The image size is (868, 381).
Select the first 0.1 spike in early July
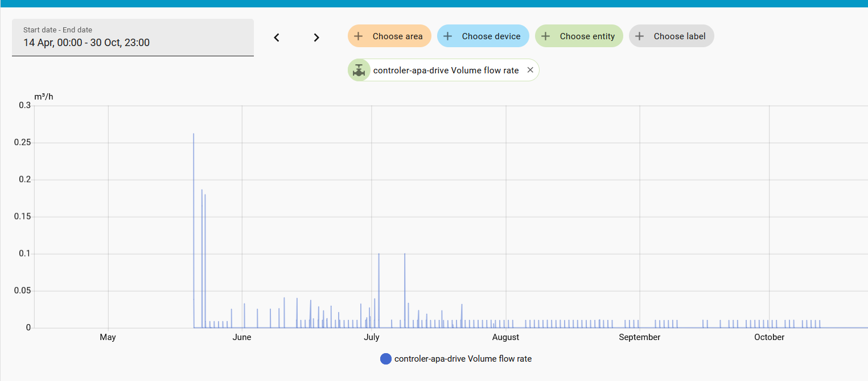point(379,255)
